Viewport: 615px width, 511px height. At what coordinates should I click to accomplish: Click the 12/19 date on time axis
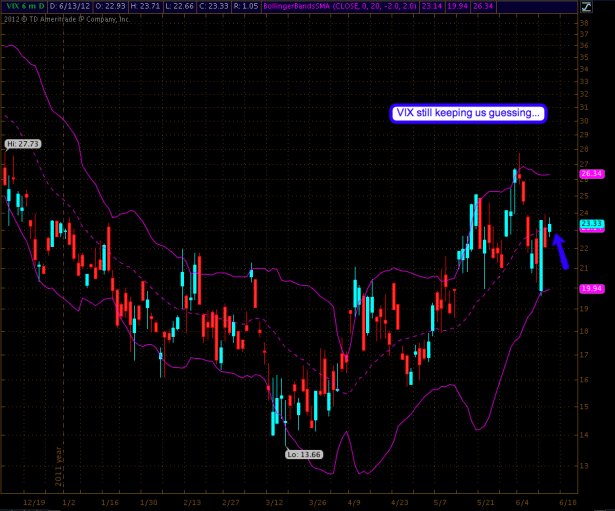(x=35, y=502)
